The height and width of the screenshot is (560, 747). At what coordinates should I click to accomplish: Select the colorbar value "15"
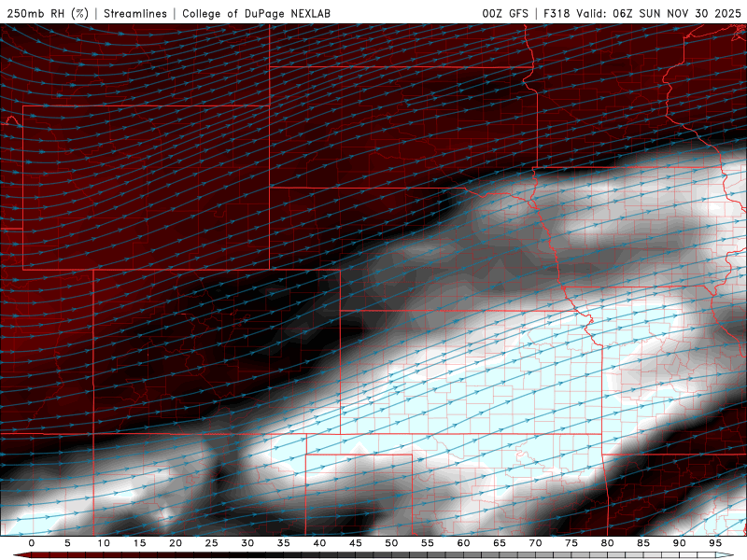pos(139,543)
